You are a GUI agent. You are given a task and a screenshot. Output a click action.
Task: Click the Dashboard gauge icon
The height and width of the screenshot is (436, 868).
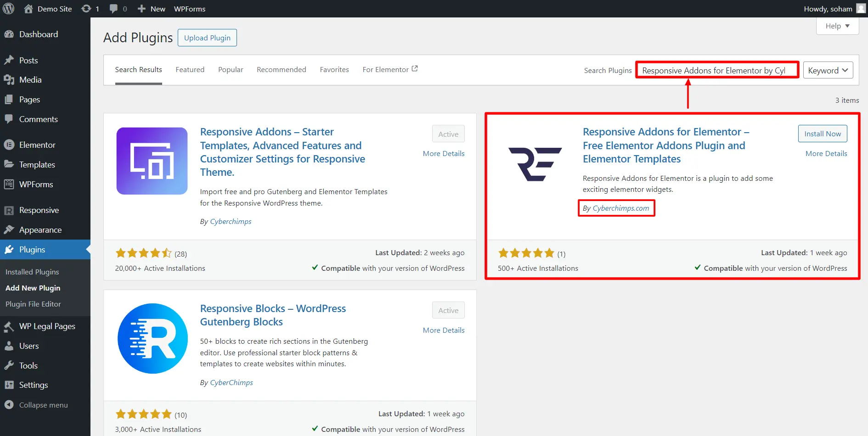pos(9,34)
